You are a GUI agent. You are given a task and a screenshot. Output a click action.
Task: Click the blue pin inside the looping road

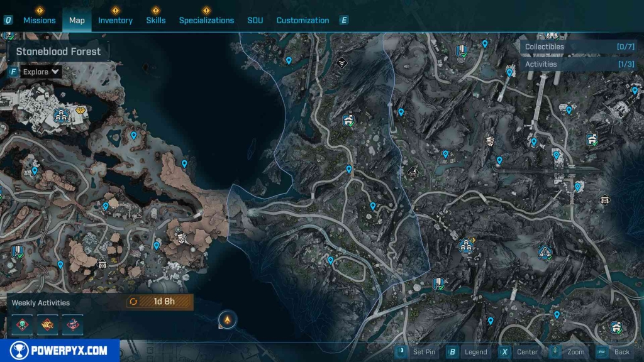[x=331, y=260]
